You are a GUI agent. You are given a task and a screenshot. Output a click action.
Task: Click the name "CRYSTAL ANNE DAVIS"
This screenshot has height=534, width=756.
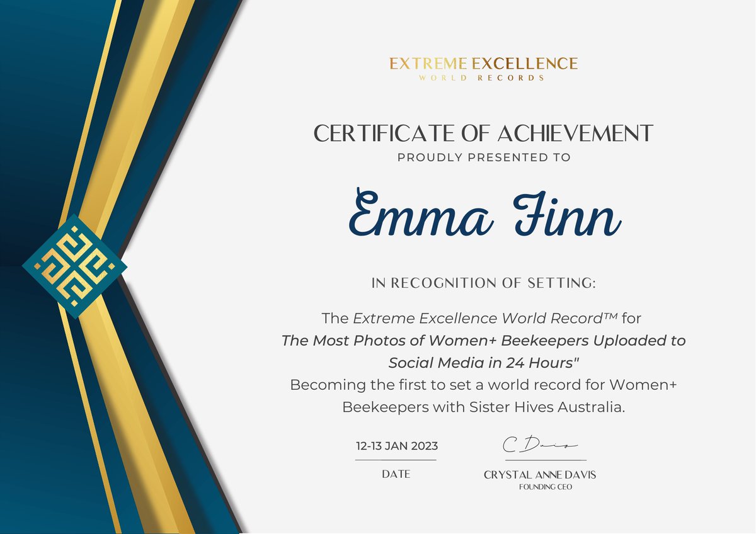point(540,475)
